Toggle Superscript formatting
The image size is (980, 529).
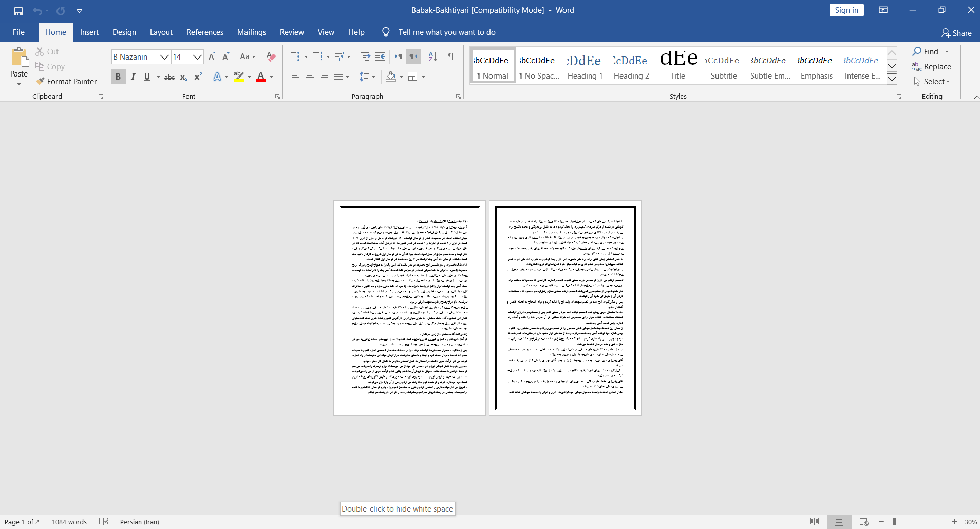(198, 77)
